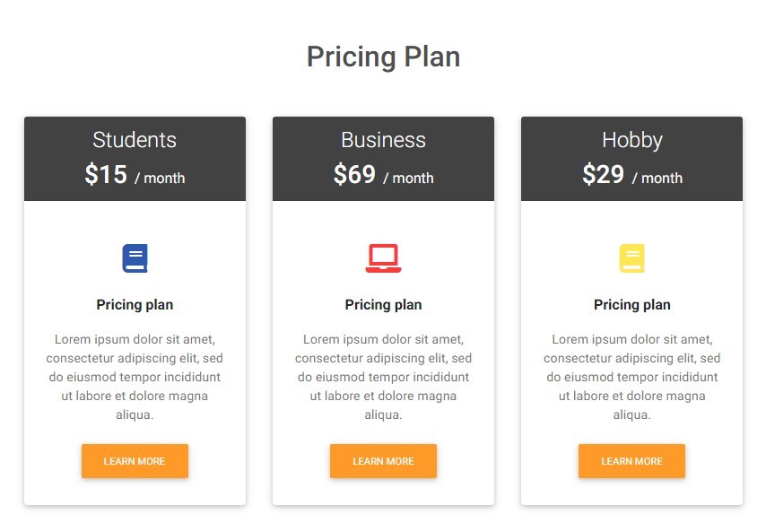Click the "/ month" label beside $15
This screenshot has height=532, width=766.
[160, 178]
